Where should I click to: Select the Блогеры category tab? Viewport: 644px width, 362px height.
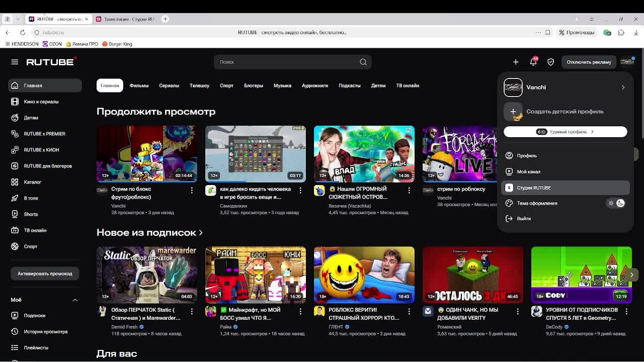point(254,85)
